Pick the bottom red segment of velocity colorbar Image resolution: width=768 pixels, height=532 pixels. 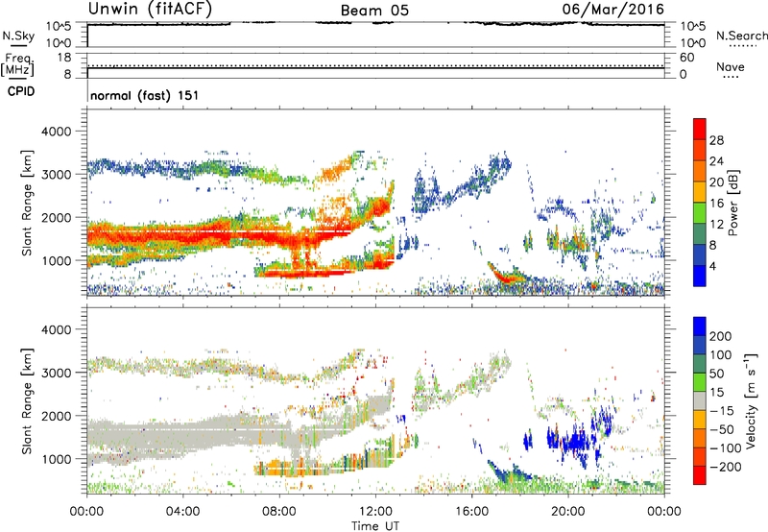[x=700, y=475]
